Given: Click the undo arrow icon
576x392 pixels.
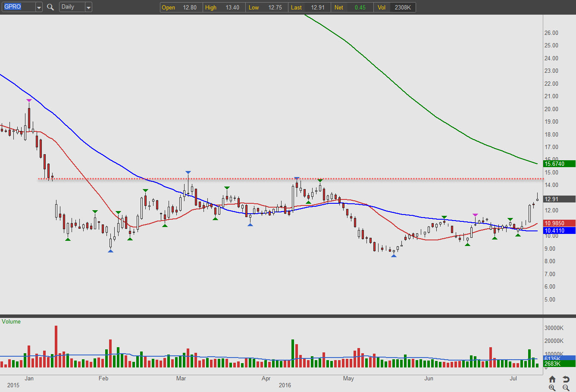Looking at the screenshot, I should [x=566, y=379].
